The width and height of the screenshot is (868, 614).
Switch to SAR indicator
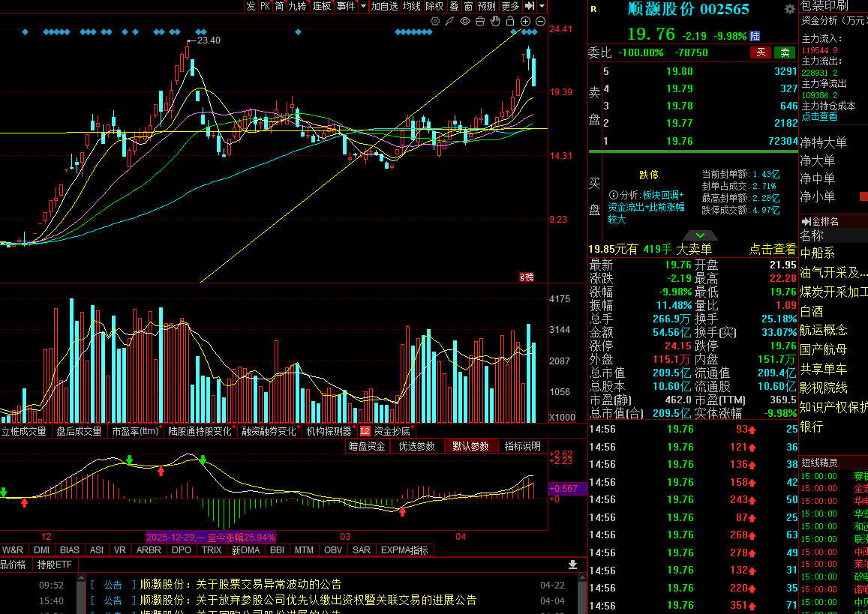(362, 550)
